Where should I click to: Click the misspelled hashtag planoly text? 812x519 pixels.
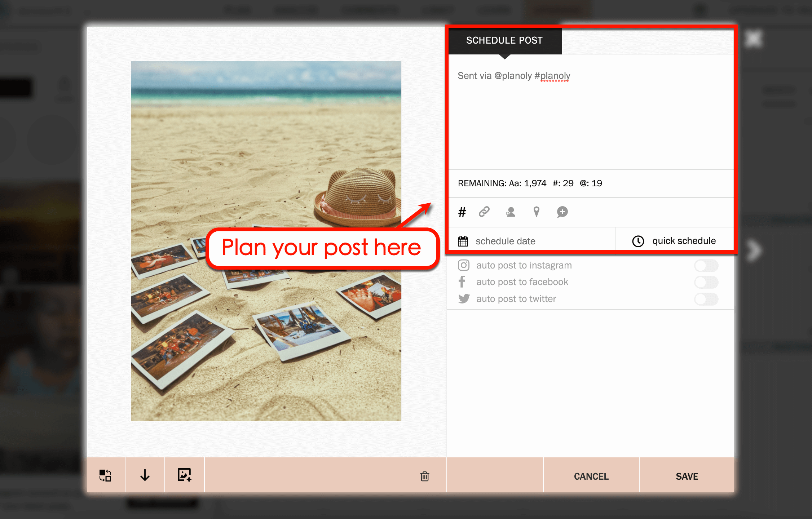[554, 76]
